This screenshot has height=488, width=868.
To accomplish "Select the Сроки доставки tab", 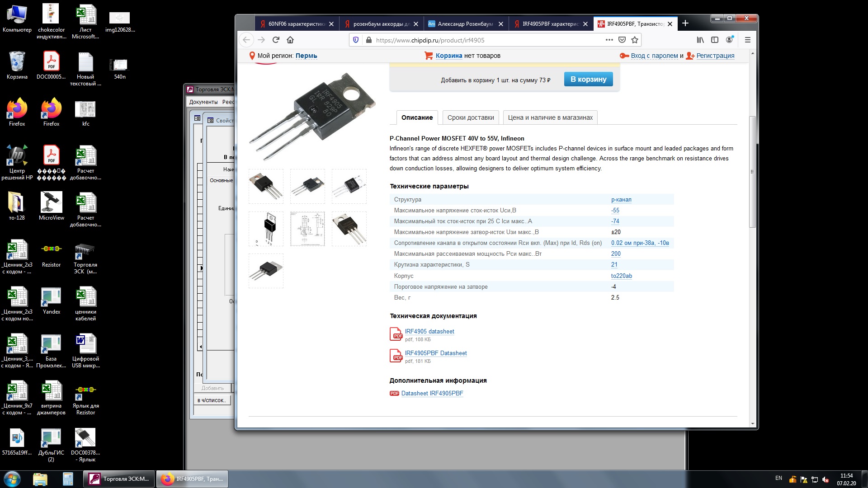I will point(471,117).
